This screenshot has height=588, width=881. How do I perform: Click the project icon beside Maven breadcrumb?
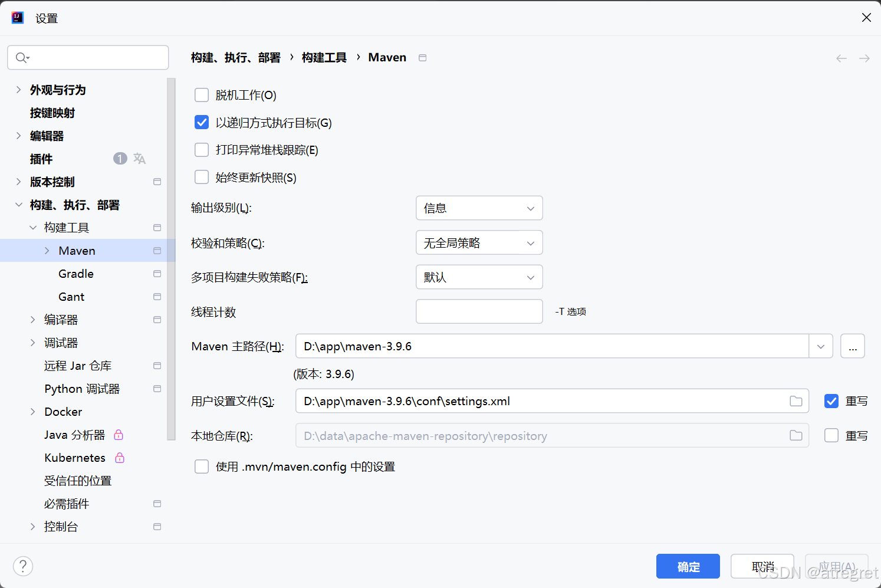tap(422, 58)
